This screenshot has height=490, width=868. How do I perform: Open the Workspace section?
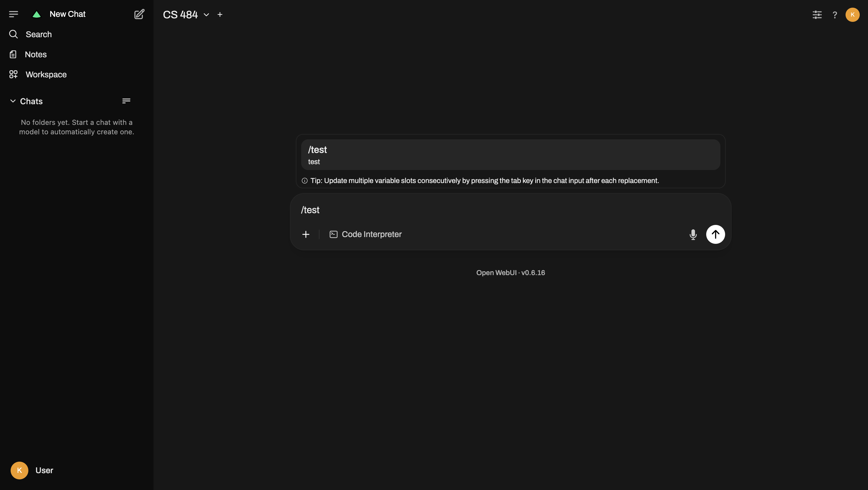click(x=46, y=74)
